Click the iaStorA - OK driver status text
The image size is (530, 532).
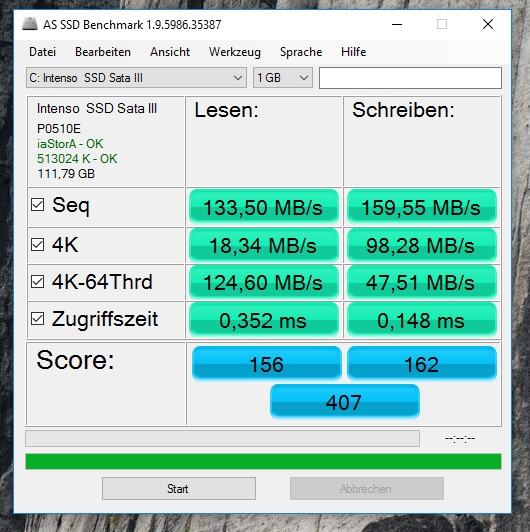point(70,144)
